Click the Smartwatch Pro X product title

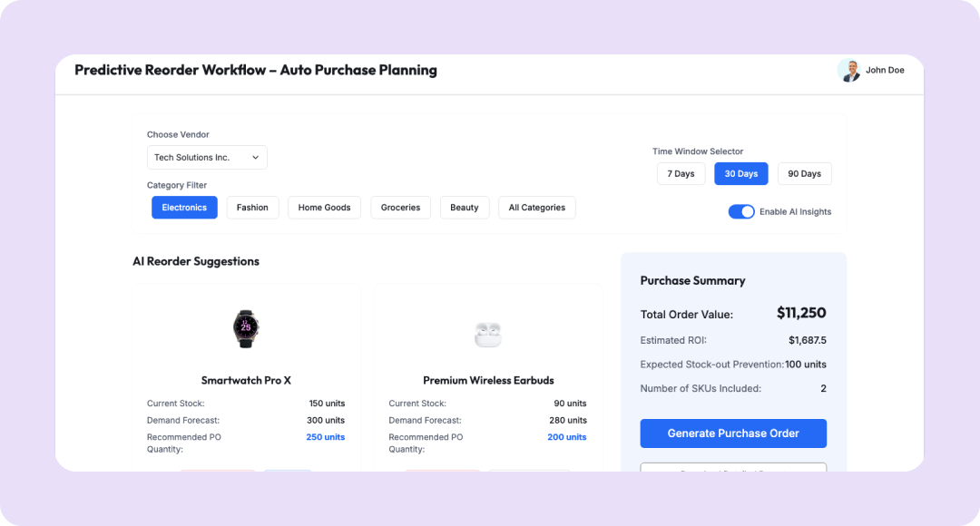pyautogui.click(x=246, y=381)
